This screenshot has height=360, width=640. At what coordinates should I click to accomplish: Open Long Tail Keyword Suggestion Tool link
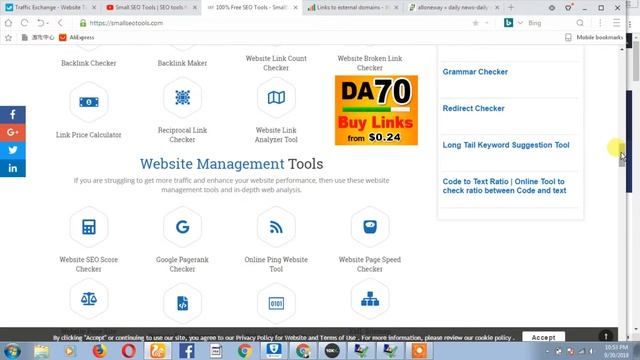click(x=506, y=145)
